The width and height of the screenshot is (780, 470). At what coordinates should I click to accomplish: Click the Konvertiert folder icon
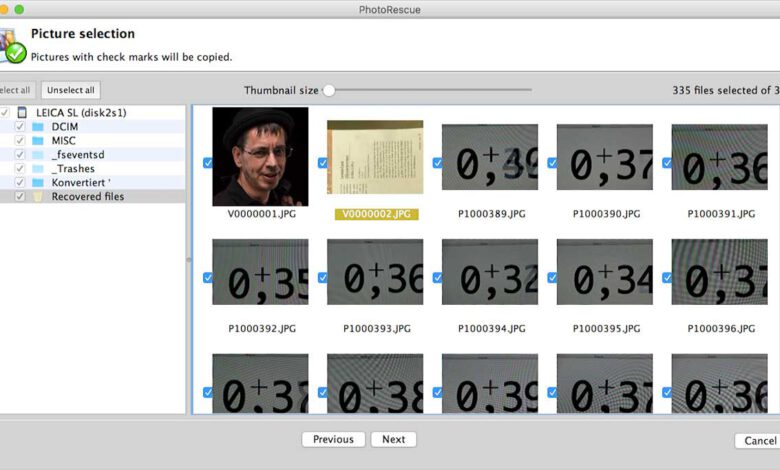38,183
